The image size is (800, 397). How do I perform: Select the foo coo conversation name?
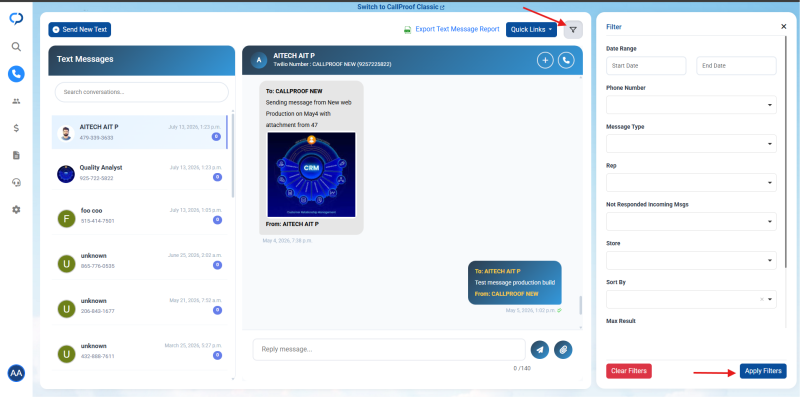point(92,210)
